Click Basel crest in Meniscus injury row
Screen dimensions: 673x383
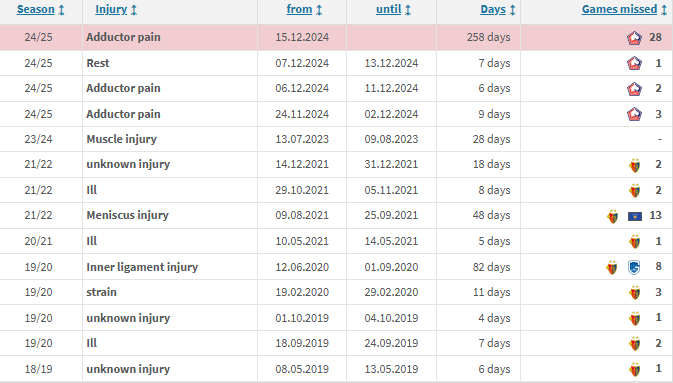click(613, 216)
